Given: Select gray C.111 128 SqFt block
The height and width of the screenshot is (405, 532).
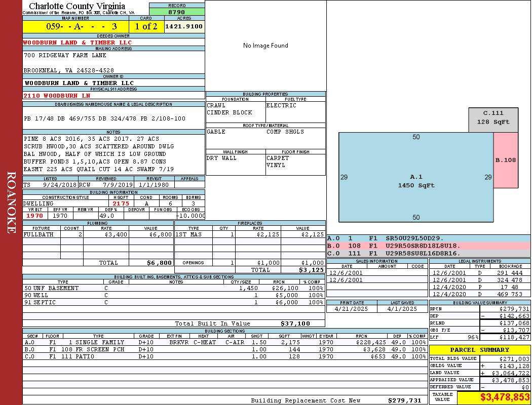Looking at the screenshot, I should [x=493, y=118].
